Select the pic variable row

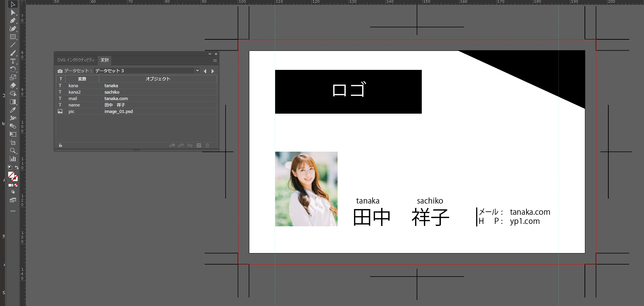coord(136,111)
